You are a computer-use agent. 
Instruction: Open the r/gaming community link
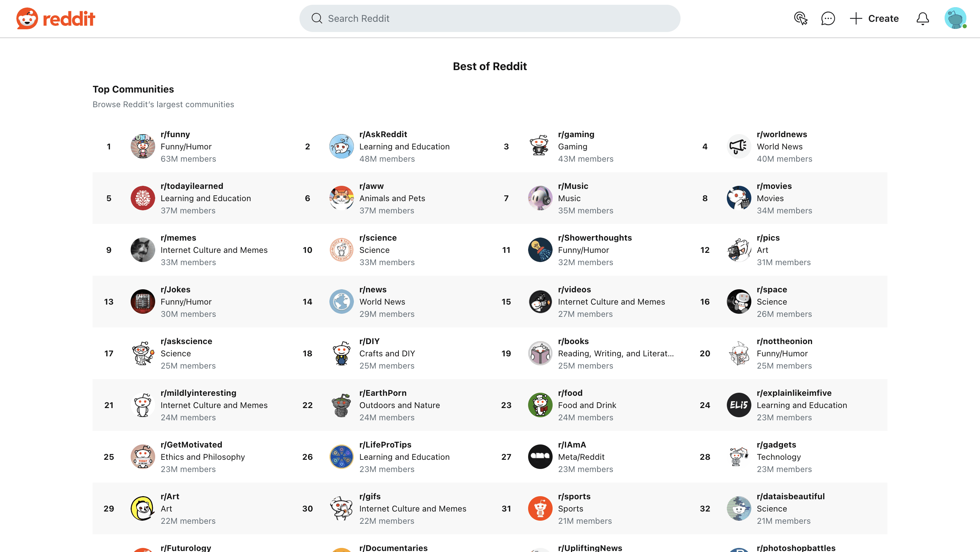576,134
